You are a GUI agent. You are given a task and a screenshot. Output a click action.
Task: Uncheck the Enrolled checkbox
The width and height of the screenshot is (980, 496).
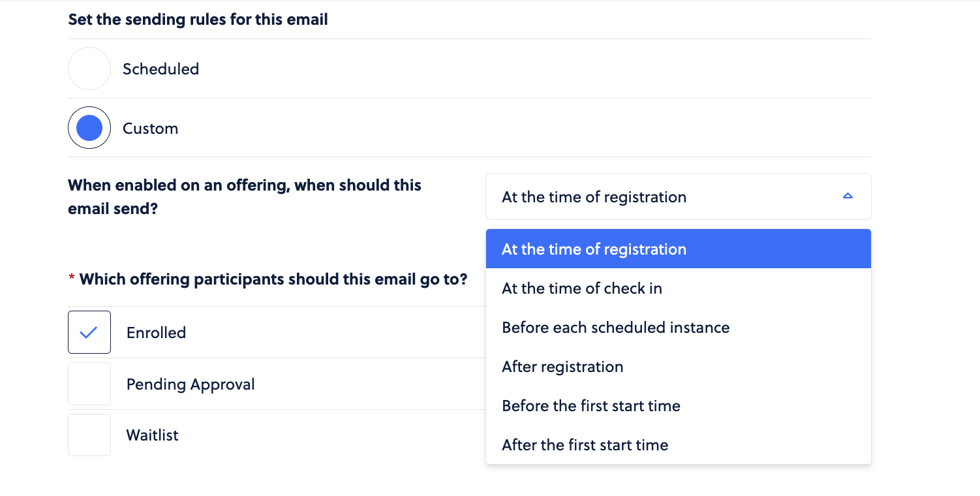click(x=89, y=332)
